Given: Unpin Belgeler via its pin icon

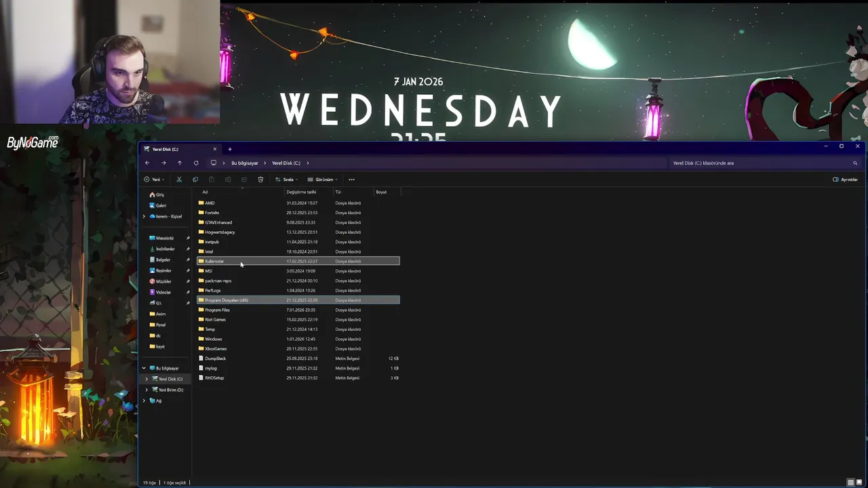Looking at the screenshot, I should pyautogui.click(x=188, y=260).
